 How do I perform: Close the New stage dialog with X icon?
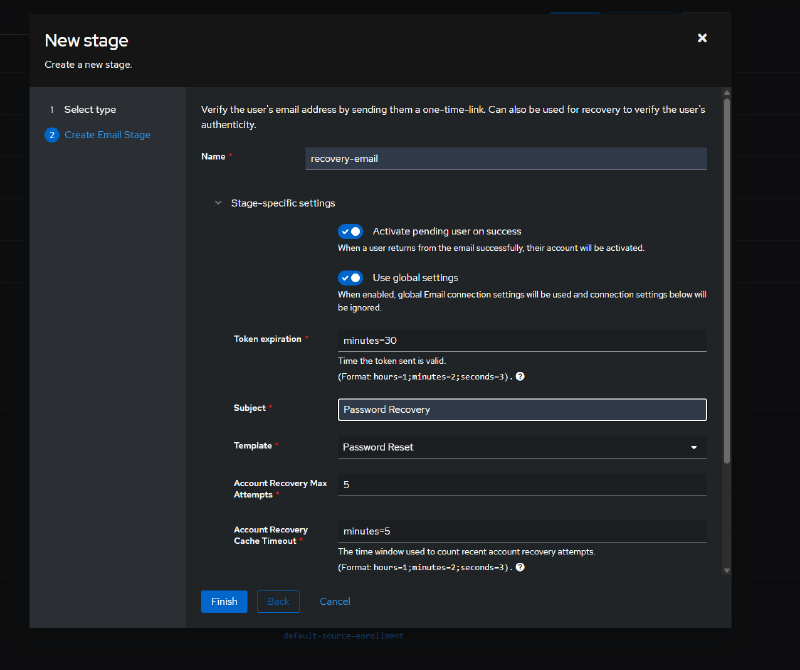702,38
